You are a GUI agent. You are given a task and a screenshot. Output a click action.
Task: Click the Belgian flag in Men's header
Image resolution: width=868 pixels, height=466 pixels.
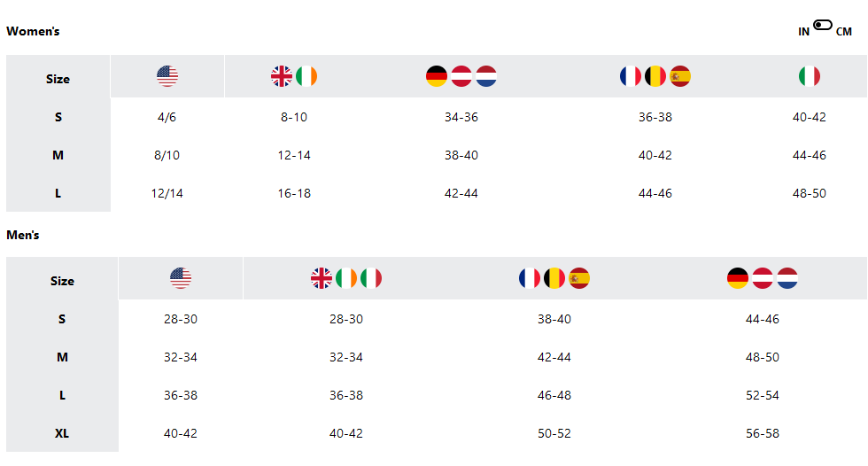554,278
